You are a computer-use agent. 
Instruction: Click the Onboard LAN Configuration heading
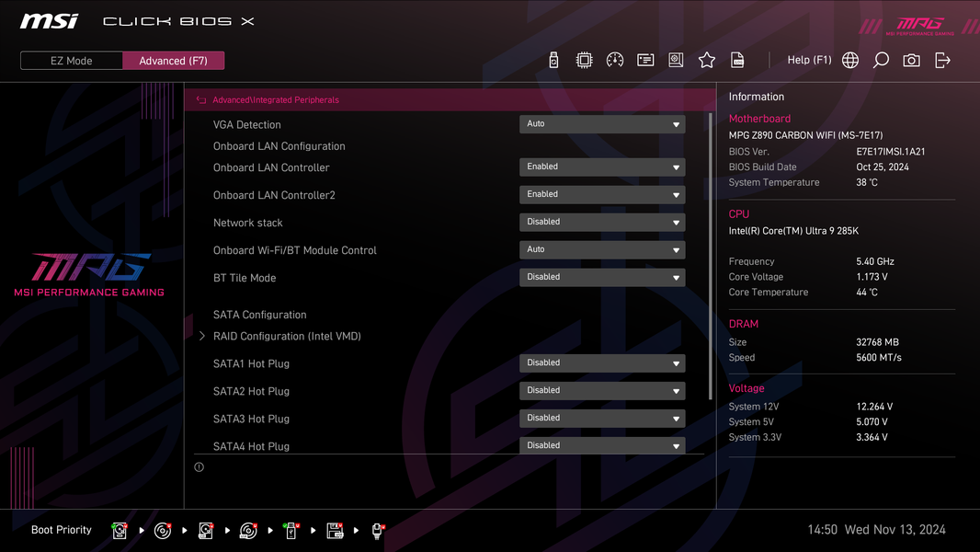pos(279,146)
